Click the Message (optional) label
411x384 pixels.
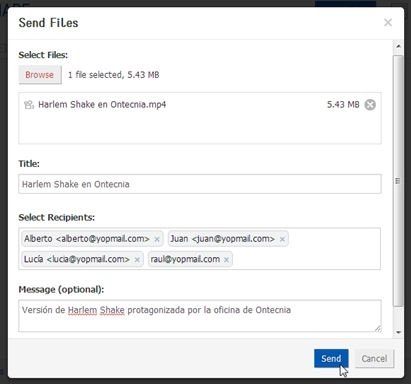point(61,289)
